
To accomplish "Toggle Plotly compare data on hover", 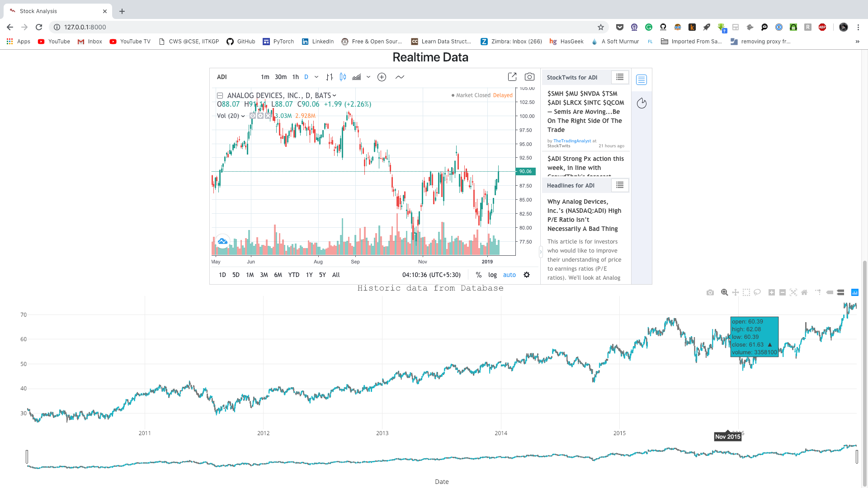I will coord(840,292).
